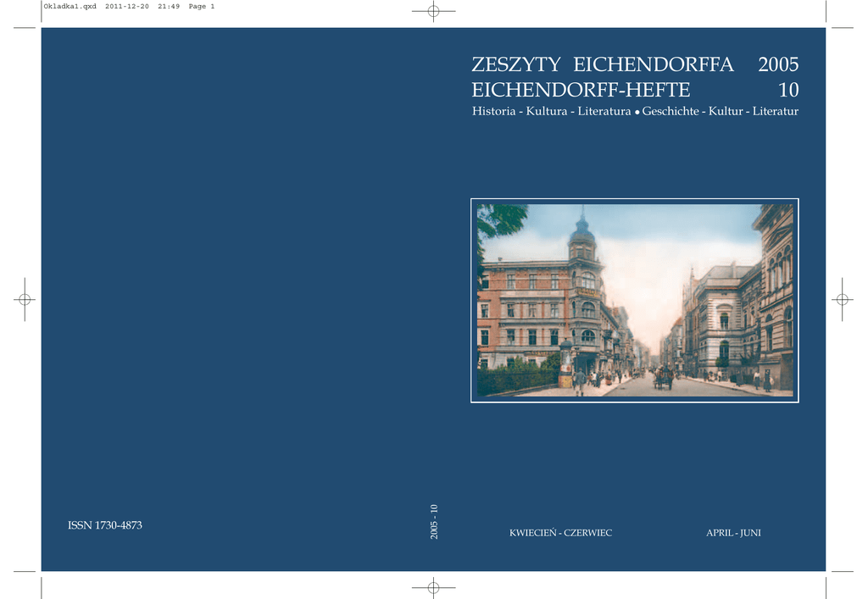Click the bottom center registration crosshair mark
This screenshot has height=599, width=868.
[x=433, y=586]
